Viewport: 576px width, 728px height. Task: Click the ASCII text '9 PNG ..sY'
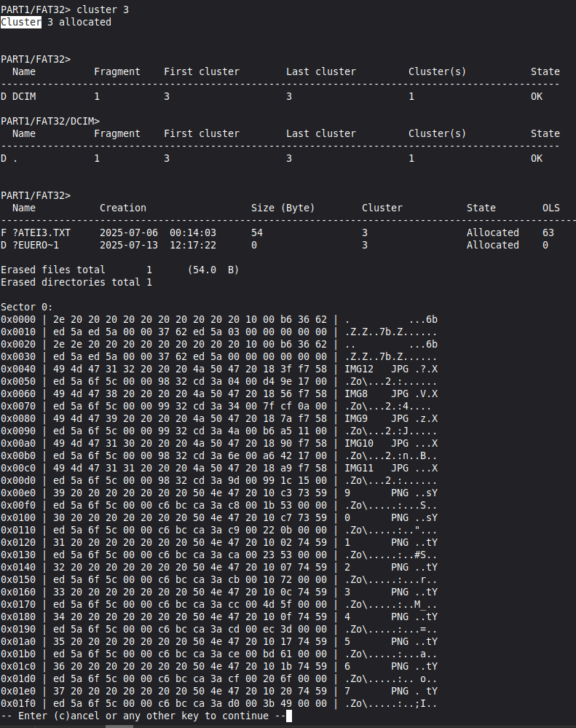point(391,493)
